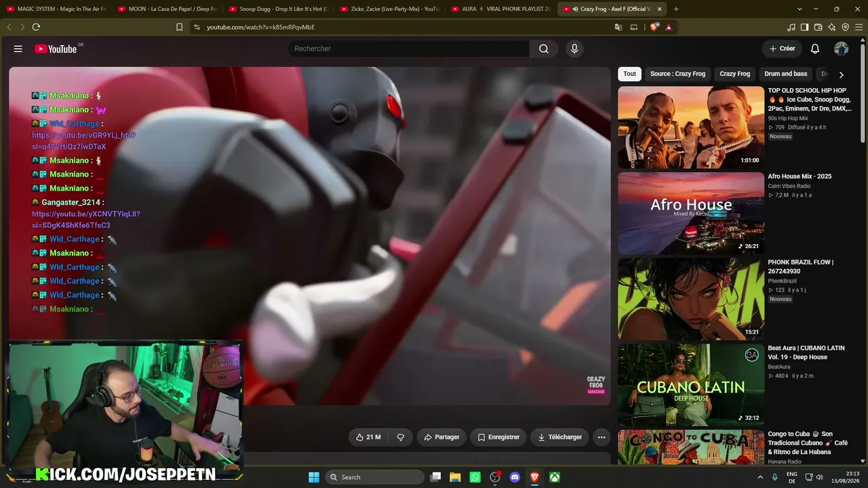Open the YouTube guide hamburger menu
This screenshot has height=488, width=868.
click(18, 49)
